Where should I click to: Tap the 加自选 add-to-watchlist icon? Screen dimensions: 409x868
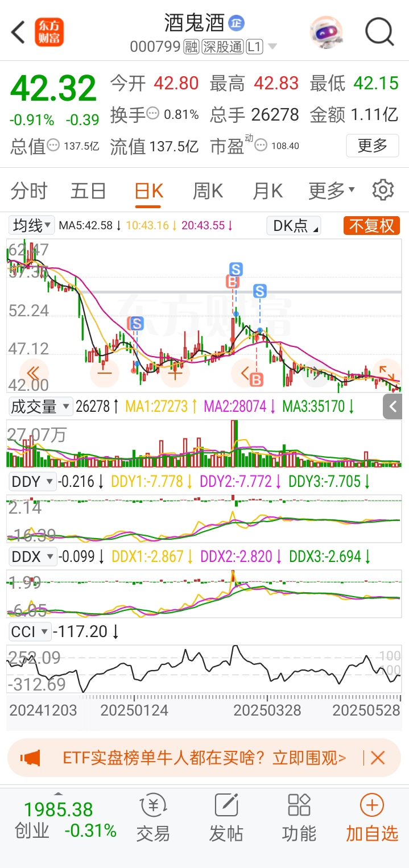372,818
